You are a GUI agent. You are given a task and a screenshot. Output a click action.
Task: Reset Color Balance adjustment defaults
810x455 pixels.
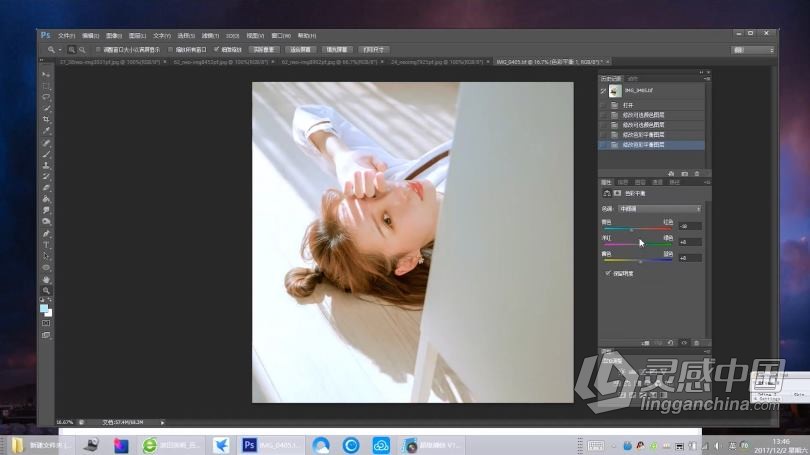(671, 343)
